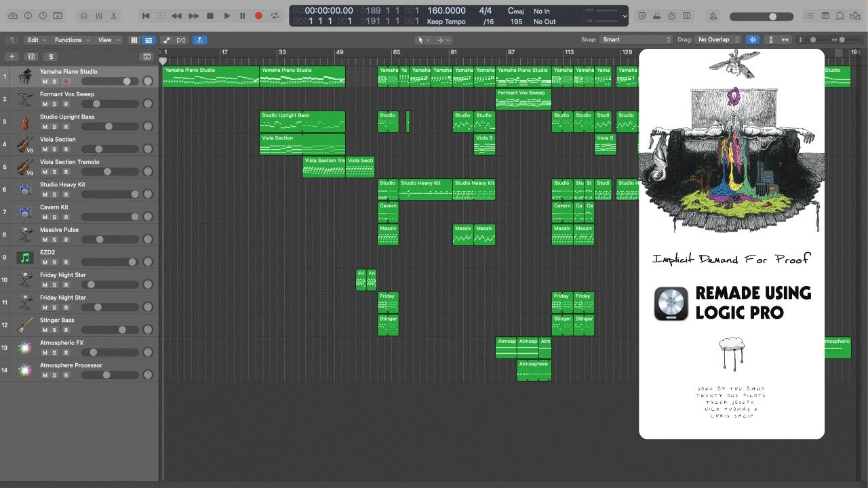Toggle Replace mode icon

pos(642,16)
